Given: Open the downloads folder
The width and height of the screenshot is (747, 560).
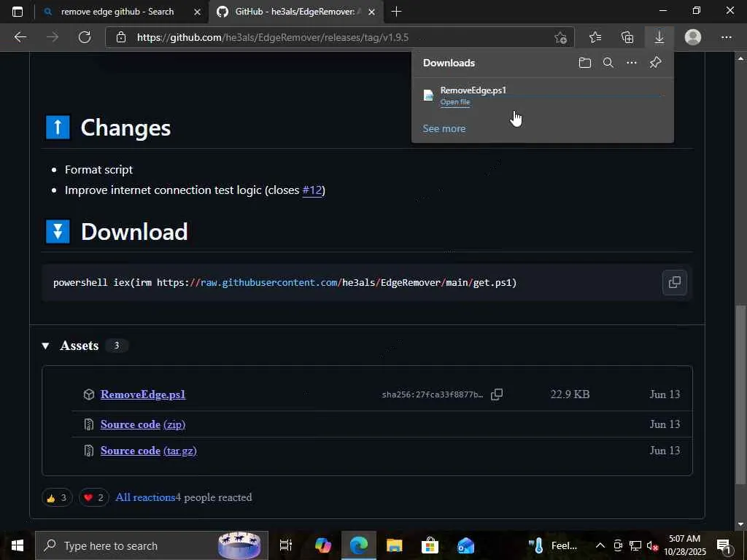Looking at the screenshot, I should point(584,63).
